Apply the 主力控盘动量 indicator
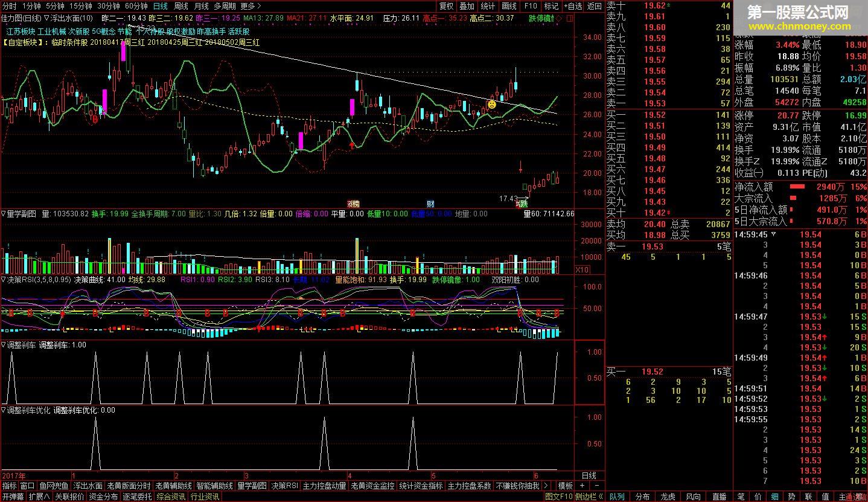This screenshot has width=868, height=502. (x=325, y=486)
